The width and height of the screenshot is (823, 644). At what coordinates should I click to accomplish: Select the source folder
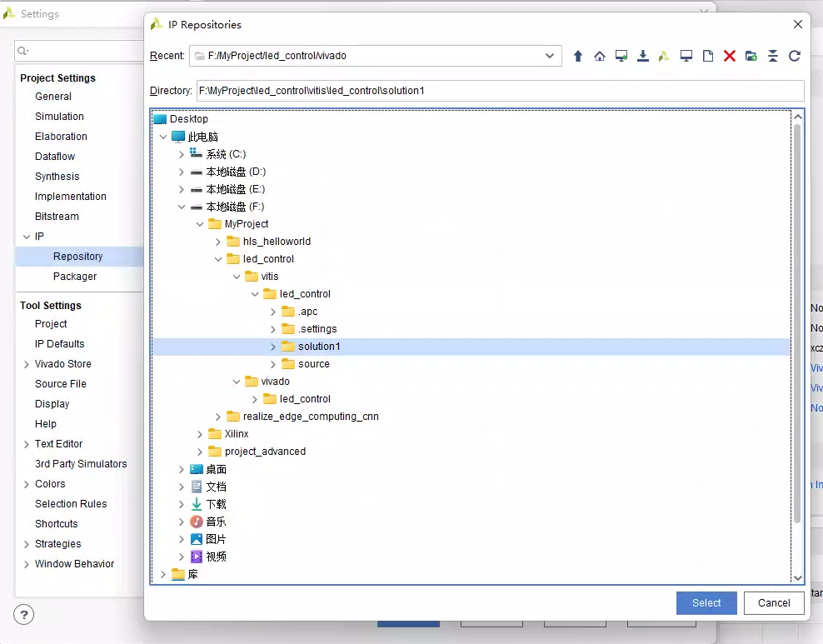[x=313, y=364]
